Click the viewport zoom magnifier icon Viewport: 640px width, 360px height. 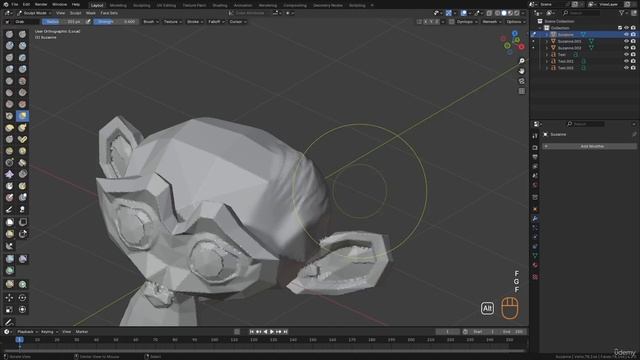522,61
